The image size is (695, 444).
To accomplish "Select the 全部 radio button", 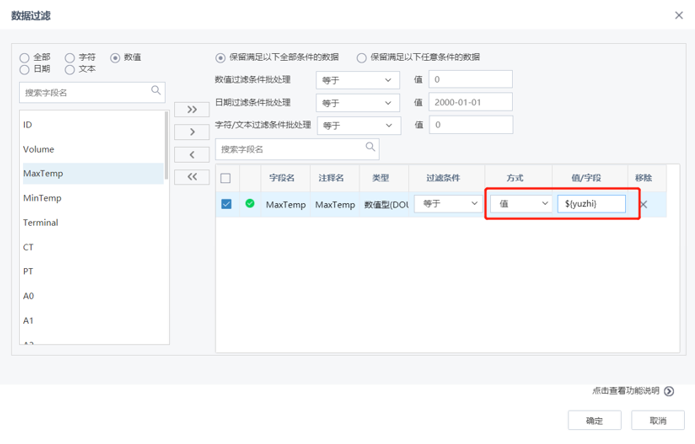I will pyautogui.click(x=25, y=58).
